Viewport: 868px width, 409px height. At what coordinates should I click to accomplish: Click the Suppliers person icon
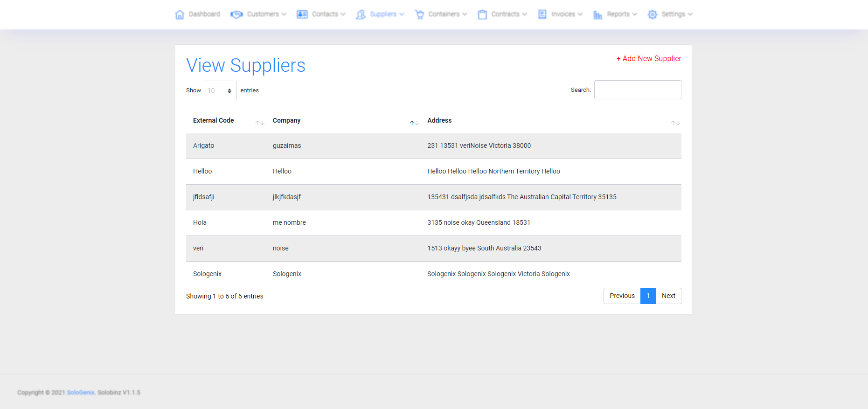pos(361,14)
